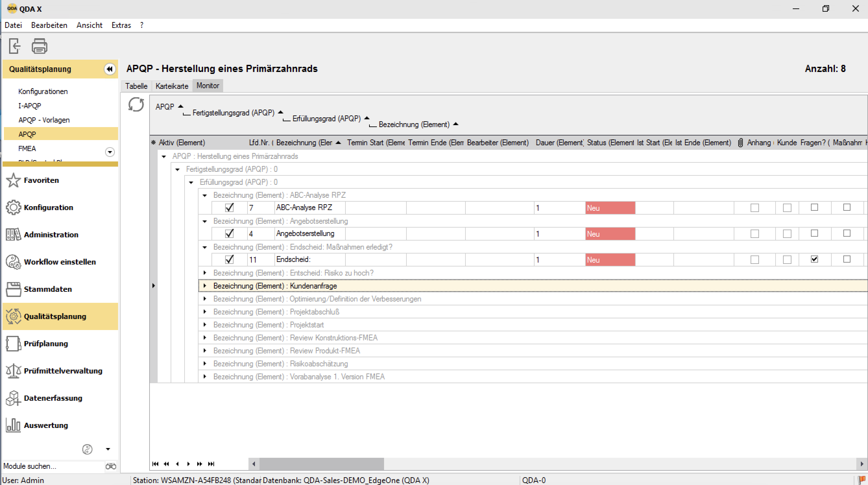Viewport: 868px width, 485px height.
Task: Expand the Kundenanfrage group
Action: (205, 286)
